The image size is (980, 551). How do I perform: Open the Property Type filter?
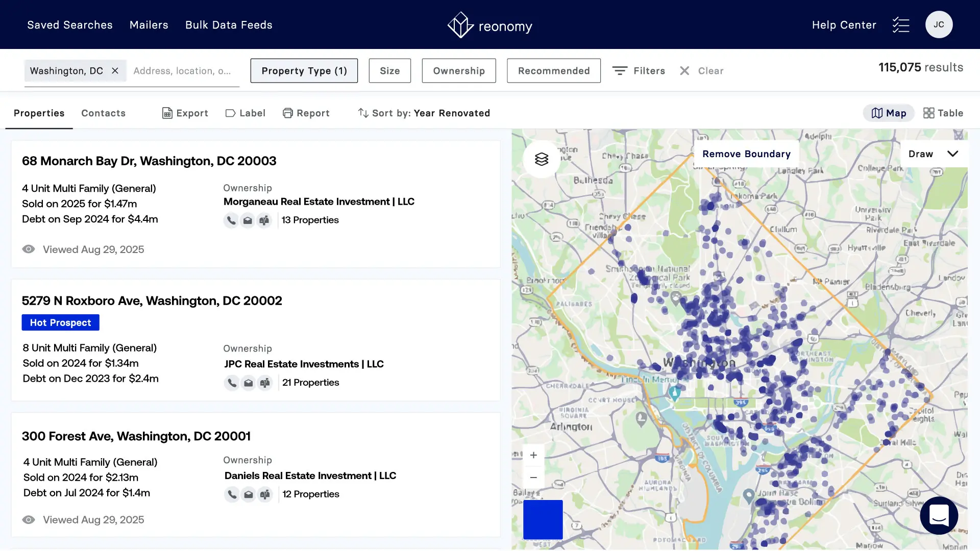pos(304,70)
